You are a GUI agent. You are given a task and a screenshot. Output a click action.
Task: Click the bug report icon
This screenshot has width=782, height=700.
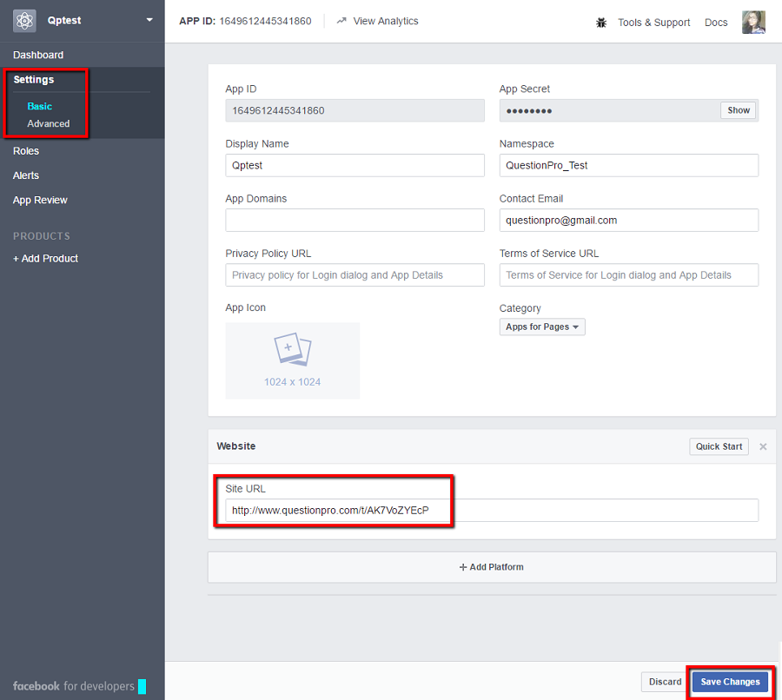pos(601,23)
